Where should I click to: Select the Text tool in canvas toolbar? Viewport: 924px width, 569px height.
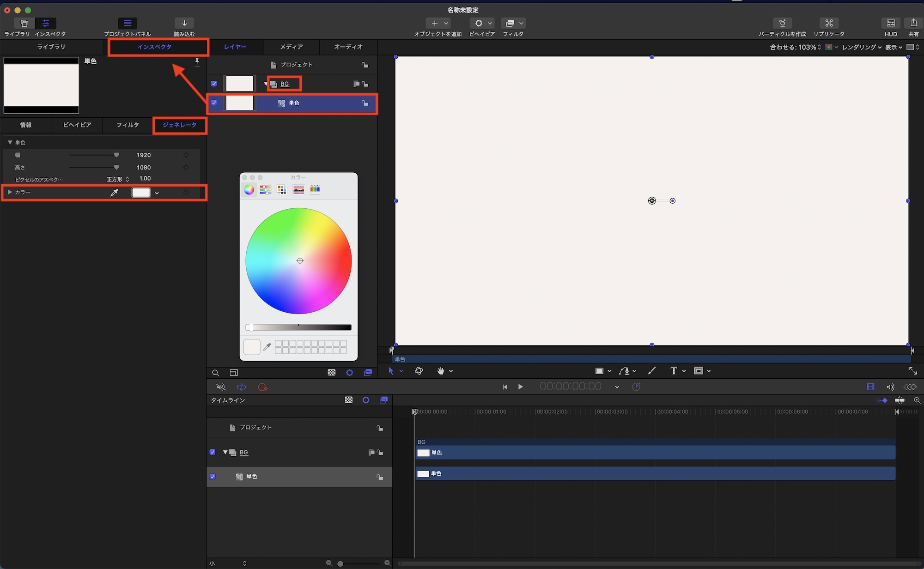[674, 371]
